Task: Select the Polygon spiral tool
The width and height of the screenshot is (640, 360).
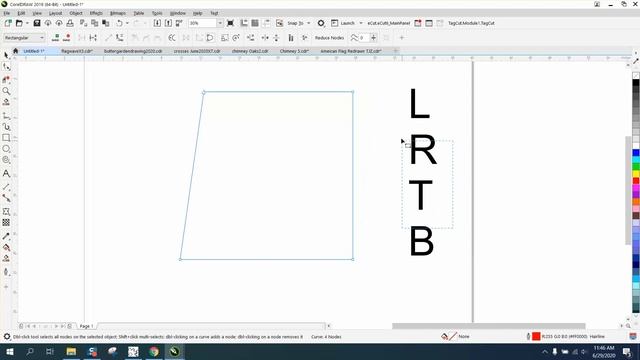Action: 6,160
